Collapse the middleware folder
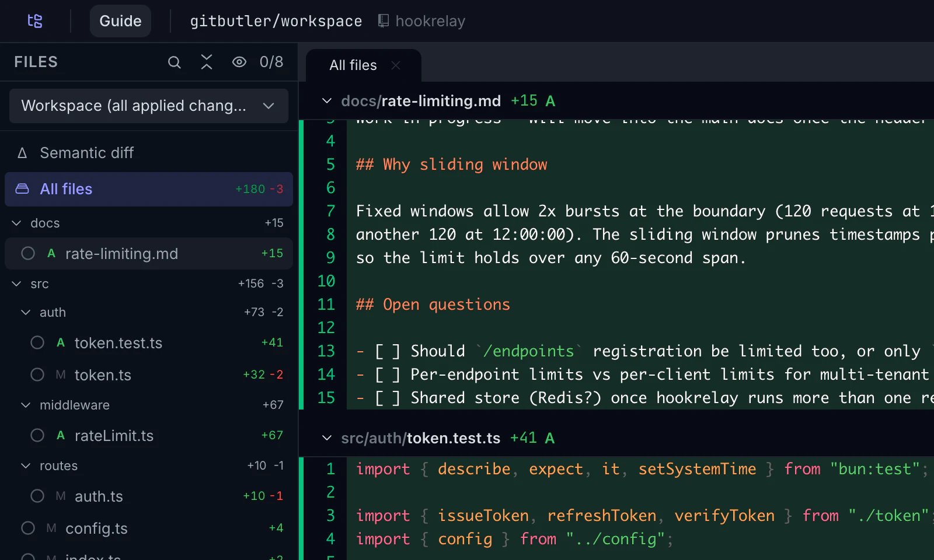Viewport: 934px width, 560px height. (x=26, y=405)
